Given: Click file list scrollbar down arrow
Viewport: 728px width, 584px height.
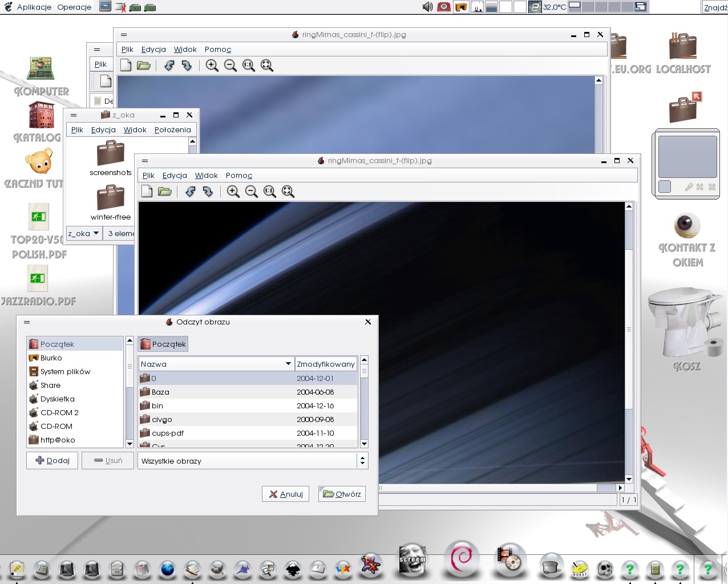Looking at the screenshot, I should tap(364, 444).
